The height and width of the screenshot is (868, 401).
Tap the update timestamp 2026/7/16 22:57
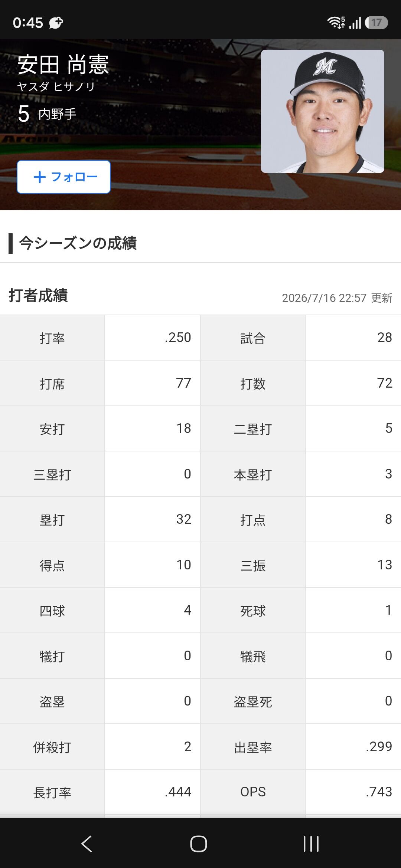(324, 298)
